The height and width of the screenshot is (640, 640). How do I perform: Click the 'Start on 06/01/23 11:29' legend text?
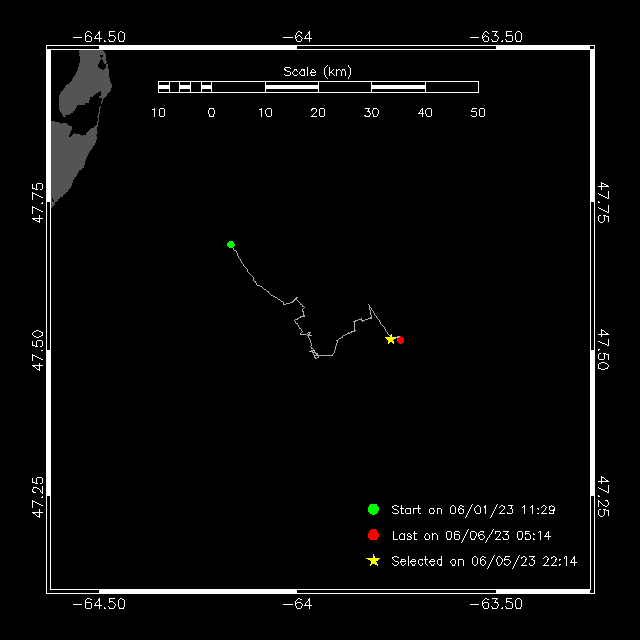tap(473, 510)
